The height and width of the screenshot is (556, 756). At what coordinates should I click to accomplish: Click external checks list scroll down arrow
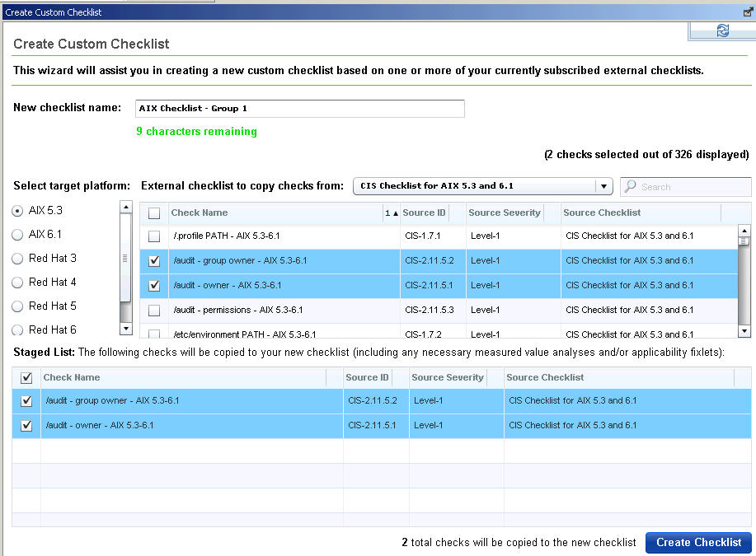[744, 331]
